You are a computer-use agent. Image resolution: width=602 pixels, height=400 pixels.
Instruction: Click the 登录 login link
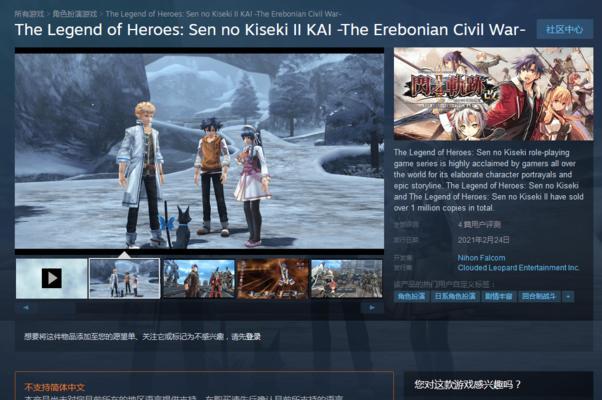pos(254,337)
